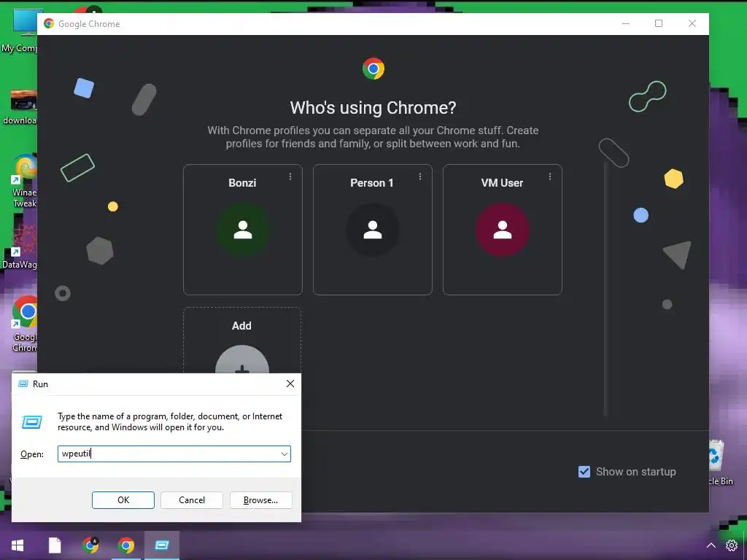Open the Google Chrome desktop shortcut

(24, 324)
